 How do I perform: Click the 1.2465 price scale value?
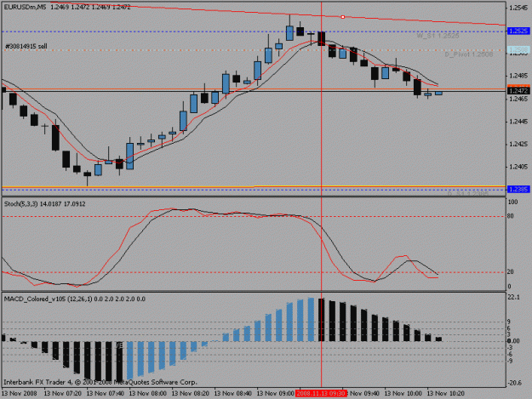518,99
